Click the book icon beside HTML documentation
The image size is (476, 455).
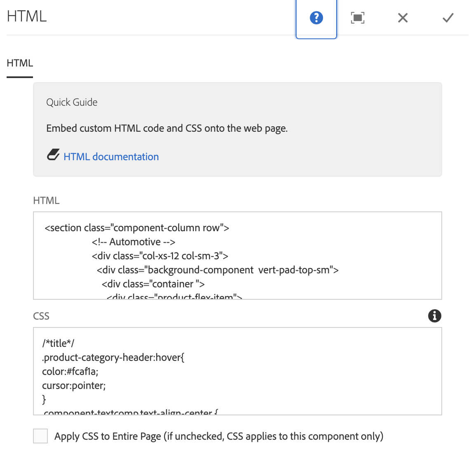pos(53,156)
